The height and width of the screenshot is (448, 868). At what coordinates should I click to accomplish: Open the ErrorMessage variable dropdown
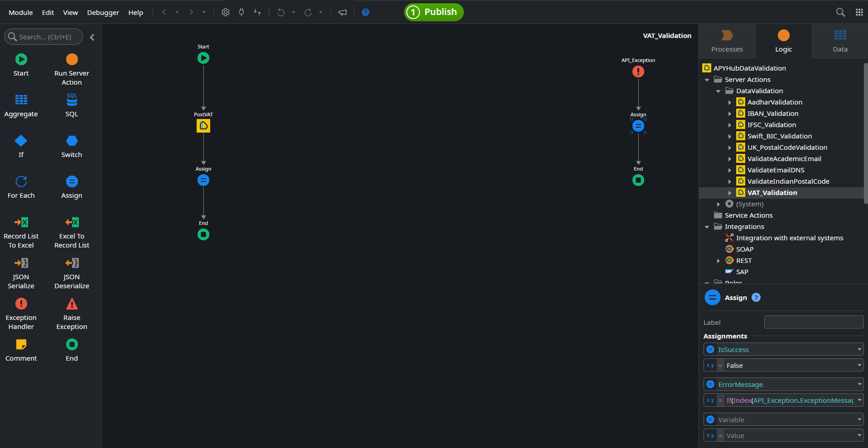pyautogui.click(x=859, y=384)
